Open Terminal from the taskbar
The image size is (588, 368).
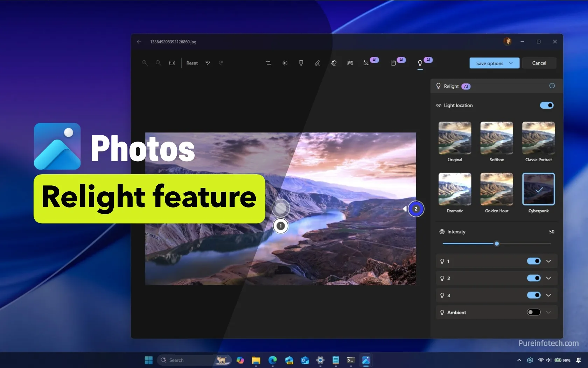point(351,360)
